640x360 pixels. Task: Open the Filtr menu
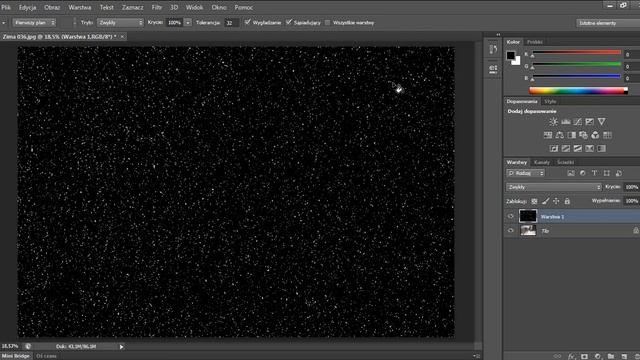coord(157,7)
